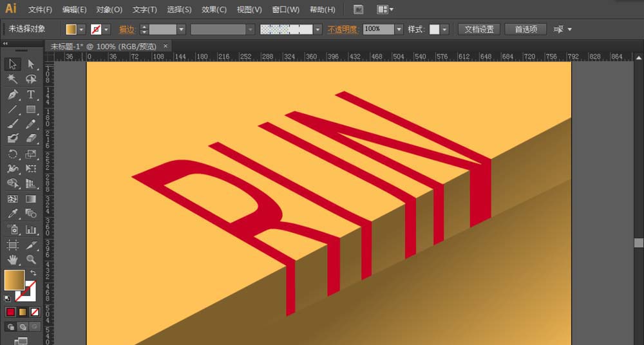
Task: Activate the Magic Wand tool
Action: pos(12,79)
